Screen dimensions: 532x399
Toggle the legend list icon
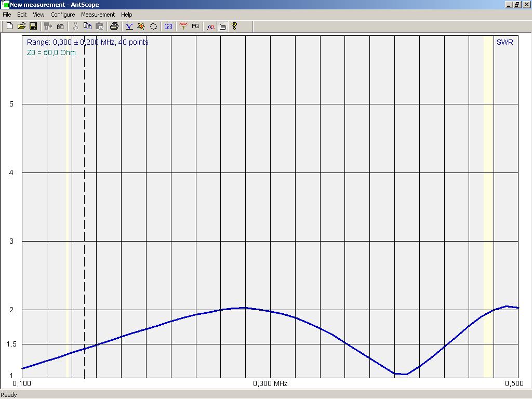(x=222, y=26)
